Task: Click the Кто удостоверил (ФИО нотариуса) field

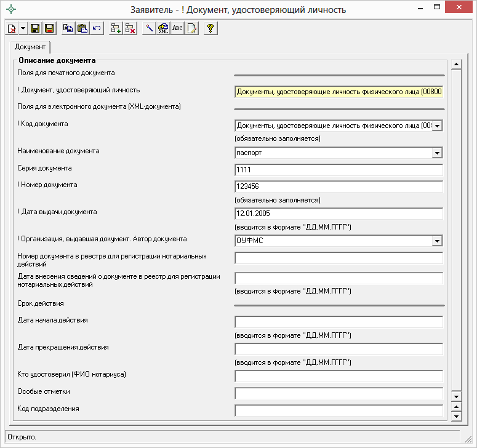Action: [339, 376]
